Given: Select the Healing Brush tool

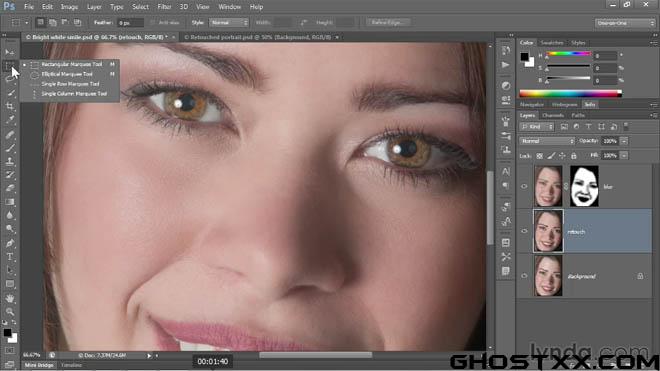Looking at the screenshot, I should click(x=10, y=135).
